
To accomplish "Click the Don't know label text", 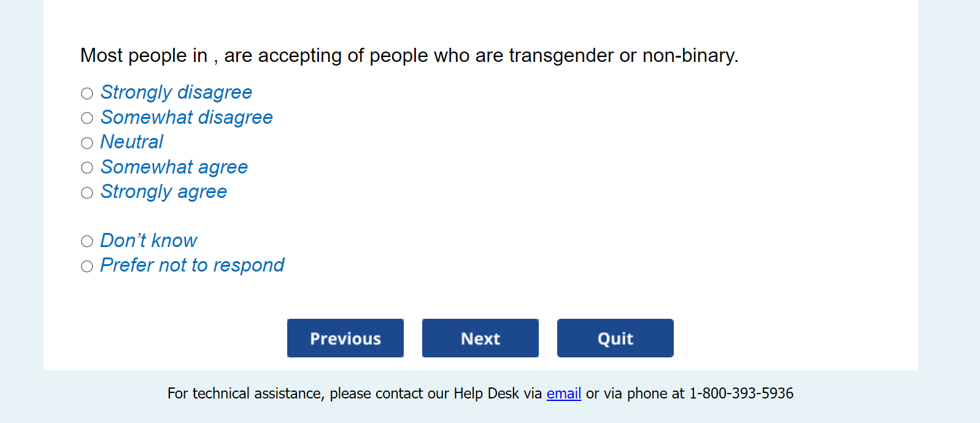I will (149, 240).
